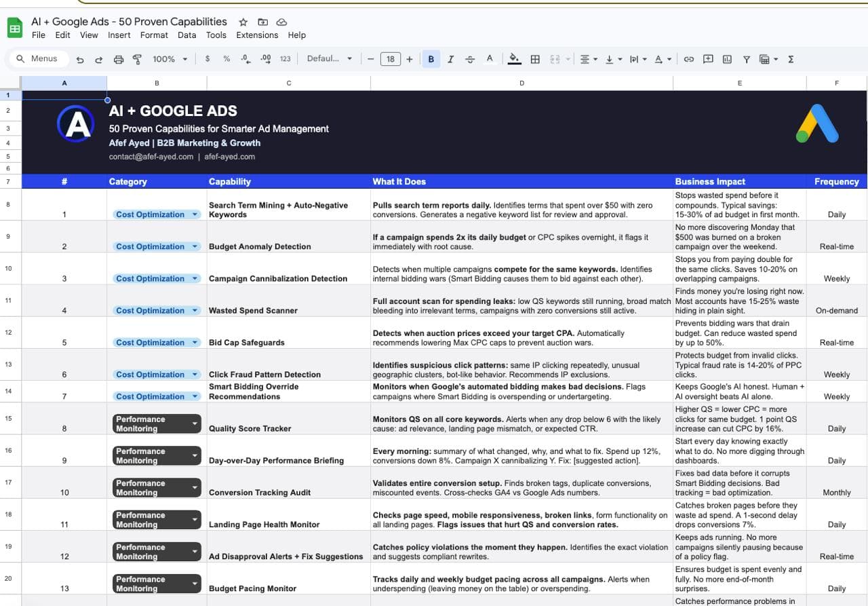Open the Filter views icon dropdown
The height and width of the screenshot is (606, 868).
click(x=768, y=59)
